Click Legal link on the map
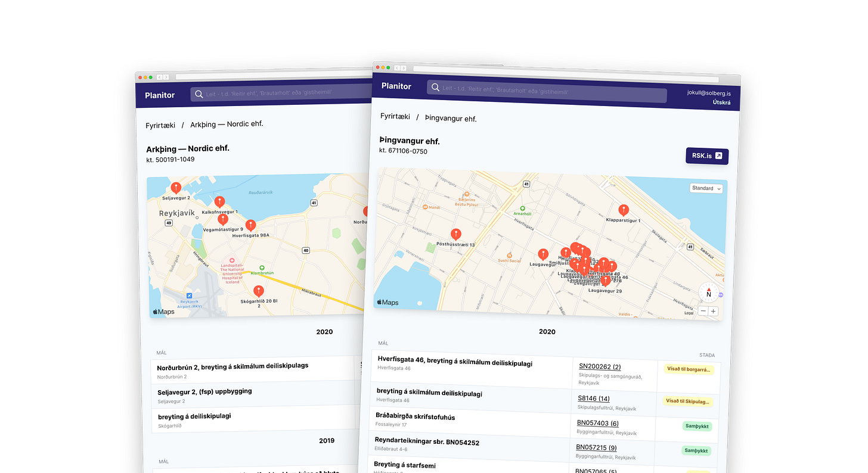This screenshot has height=473, width=868. [689, 313]
